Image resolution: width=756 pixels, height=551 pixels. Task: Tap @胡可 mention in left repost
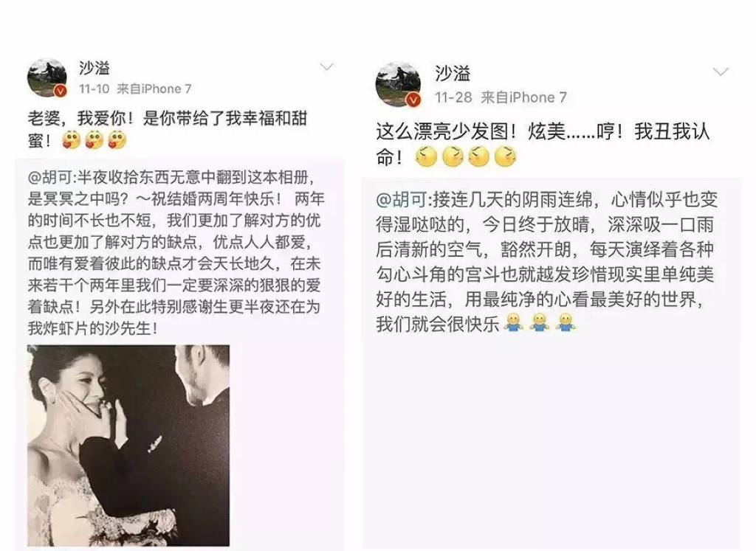coord(51,178)
